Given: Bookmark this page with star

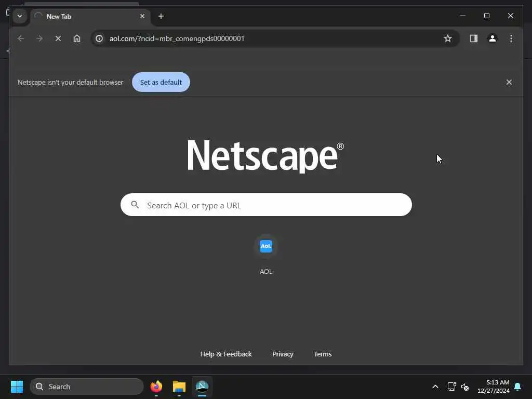Looking at the screenshot, I should 448,38.
